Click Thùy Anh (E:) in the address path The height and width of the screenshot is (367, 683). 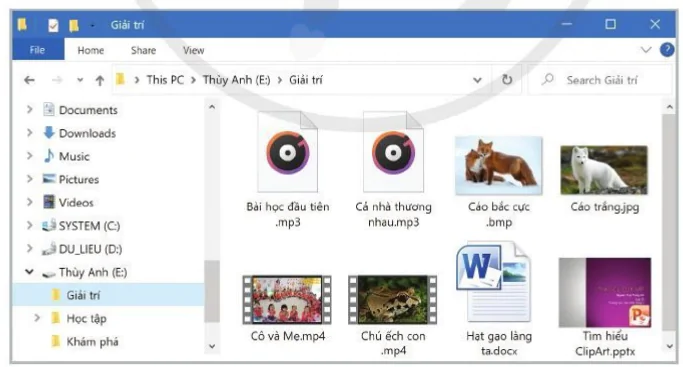click(236, 80)
